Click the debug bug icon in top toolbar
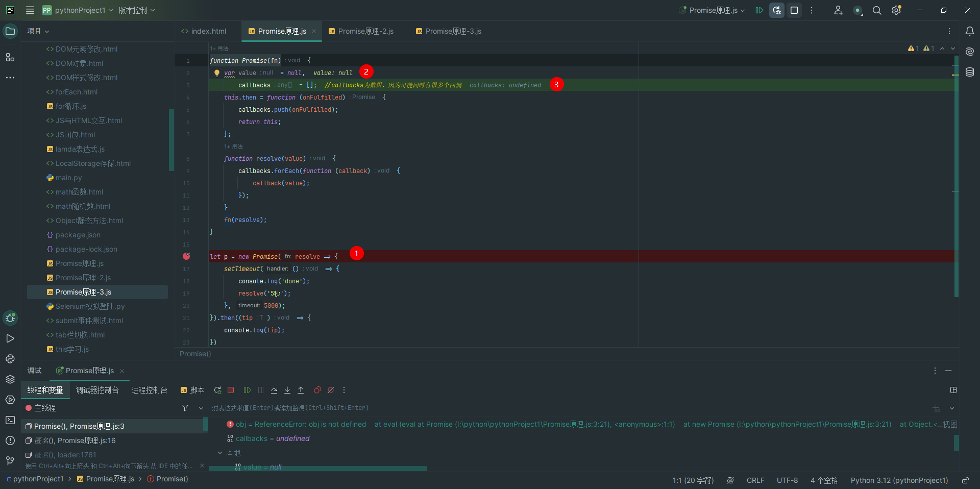 coord(777,10)
